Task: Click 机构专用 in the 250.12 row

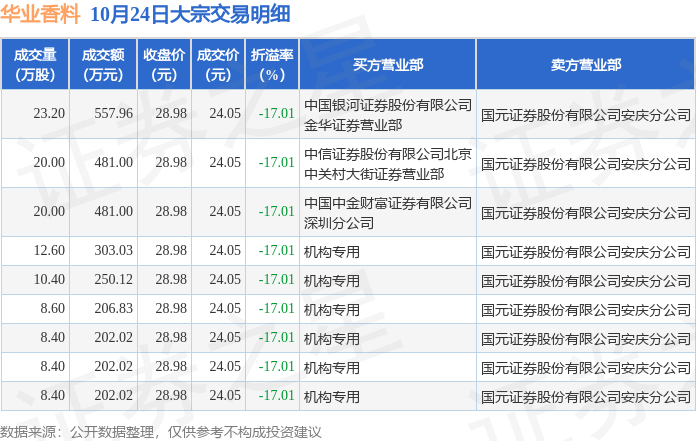Action: (332, 281)
